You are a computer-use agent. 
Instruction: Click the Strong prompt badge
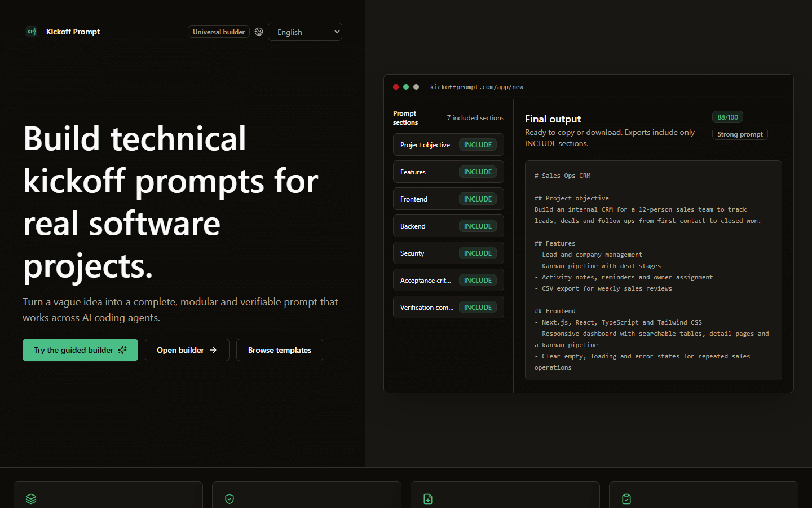(740, 134)
